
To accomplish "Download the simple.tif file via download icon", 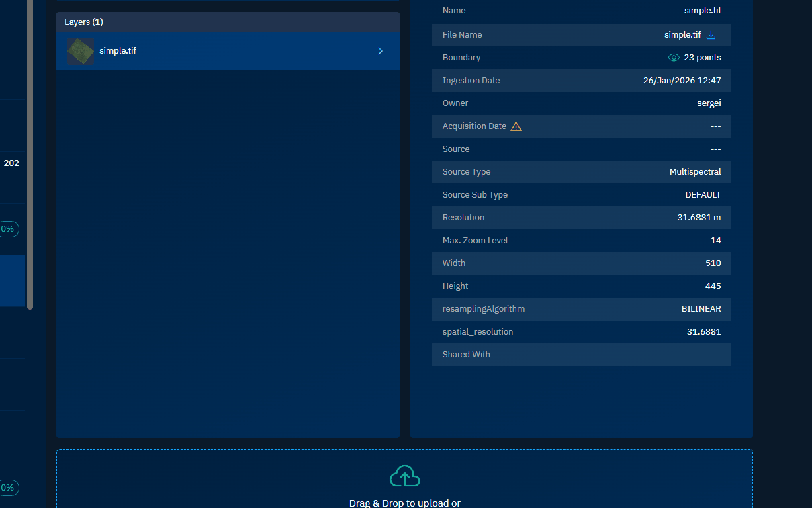I will pos(711,35).
